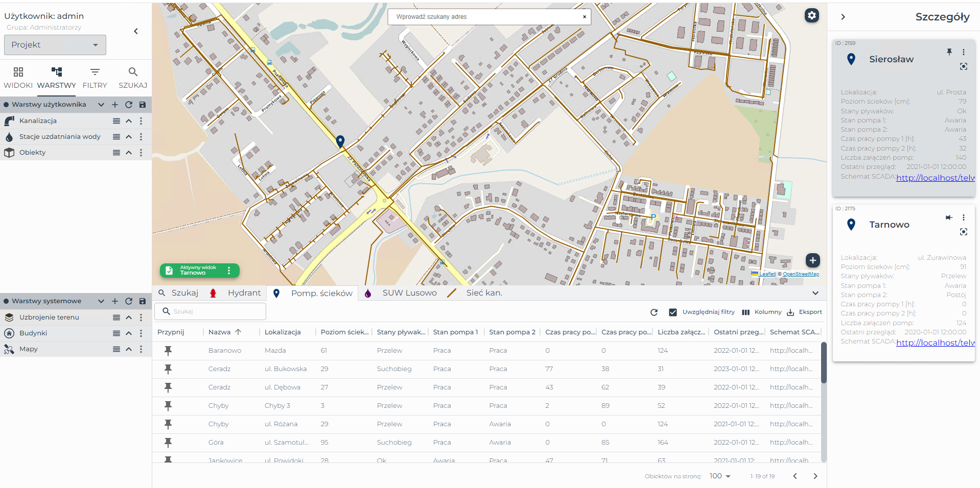The height and width of the screenshot is (488, 980).
Task: Open Stacje uzdatniania wody list menu
Action: (116, 137)
